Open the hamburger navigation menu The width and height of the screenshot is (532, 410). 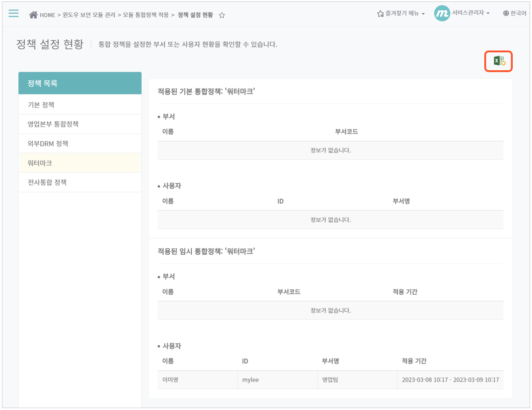(x=14, y=13)
